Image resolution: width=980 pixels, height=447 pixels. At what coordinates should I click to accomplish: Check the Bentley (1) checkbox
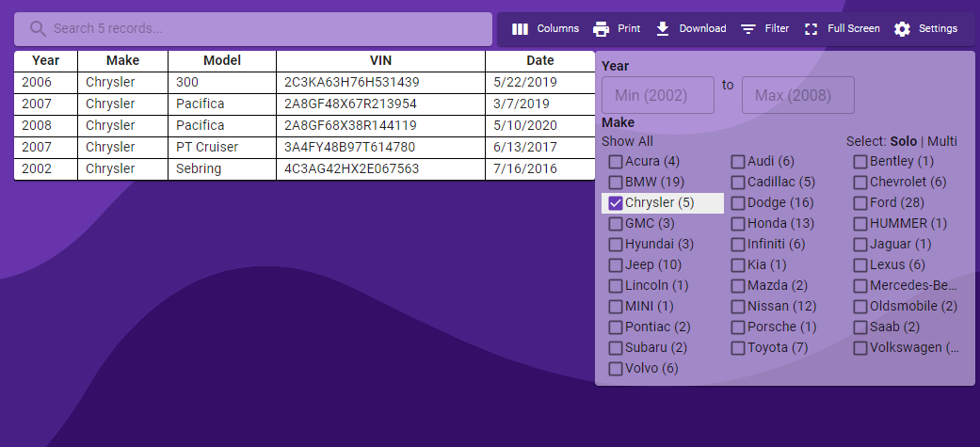860,161
